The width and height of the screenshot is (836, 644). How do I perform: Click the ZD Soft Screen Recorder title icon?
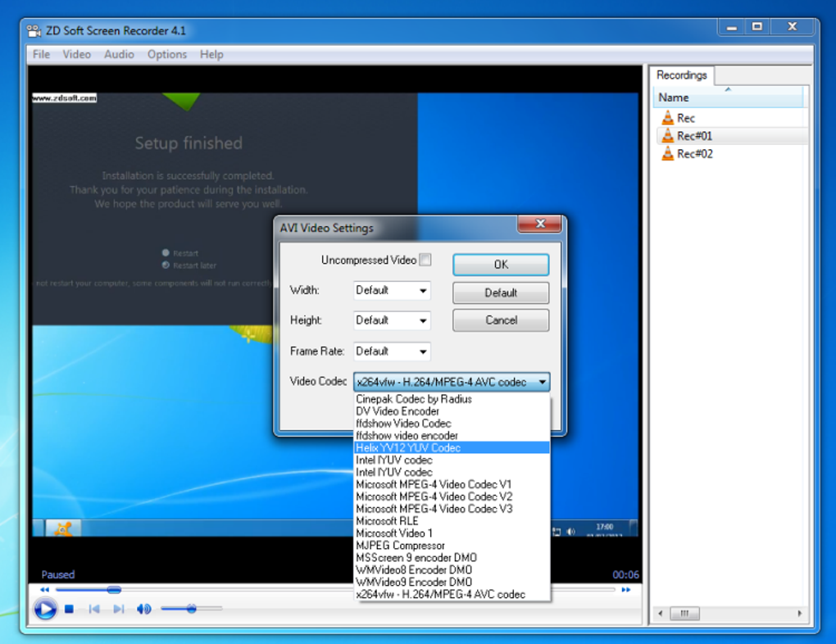(x=34, y=31)
